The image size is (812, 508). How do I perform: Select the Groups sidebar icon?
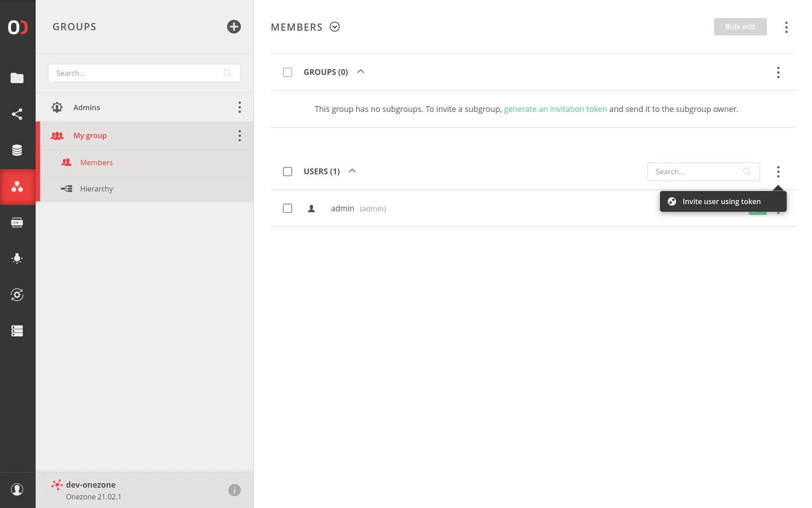click(x=17, y=187)
